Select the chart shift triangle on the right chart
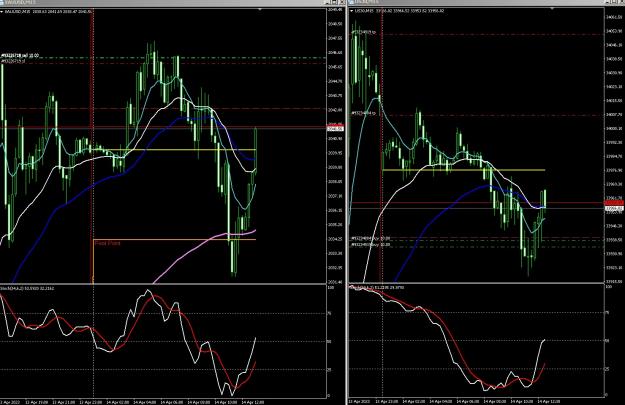625x405 pixels. pyautogui.click(x=552, y=8)
